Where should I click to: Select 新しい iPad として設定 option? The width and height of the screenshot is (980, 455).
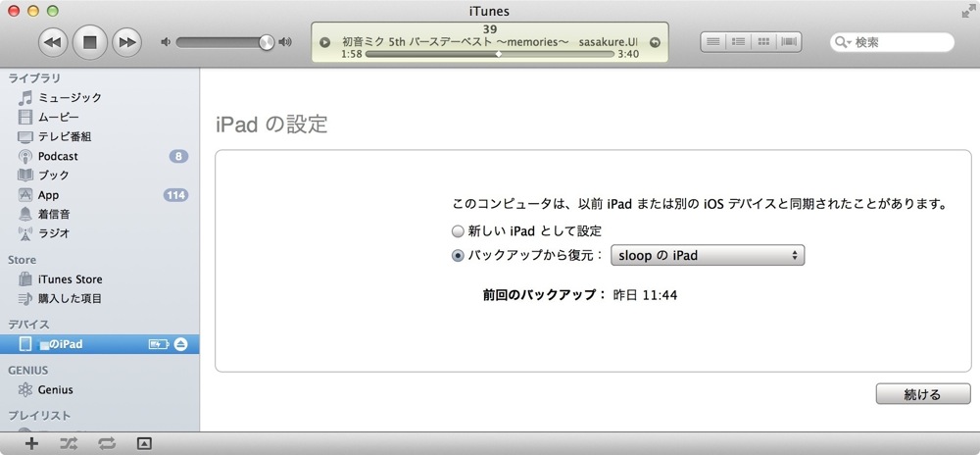tap(526, 231)
